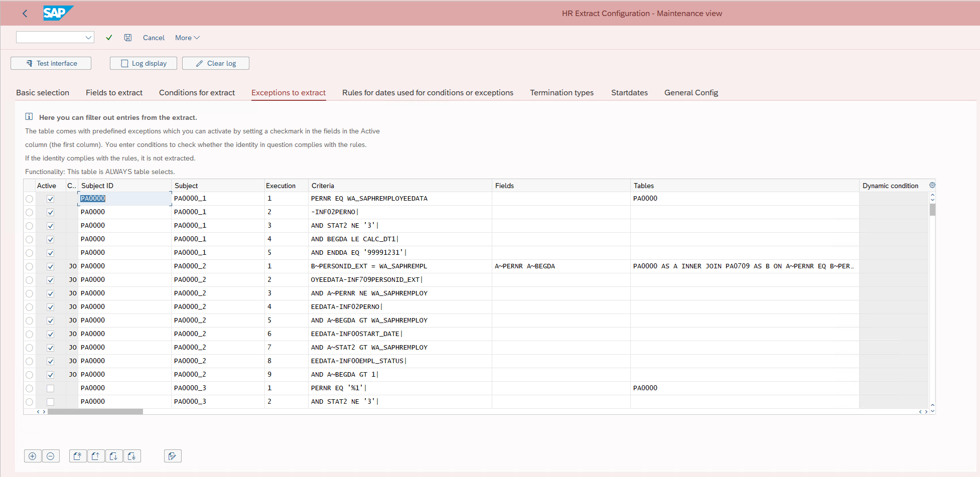Click the Execution column header
The image size is (980, 477).
click(x=287, y=186)
